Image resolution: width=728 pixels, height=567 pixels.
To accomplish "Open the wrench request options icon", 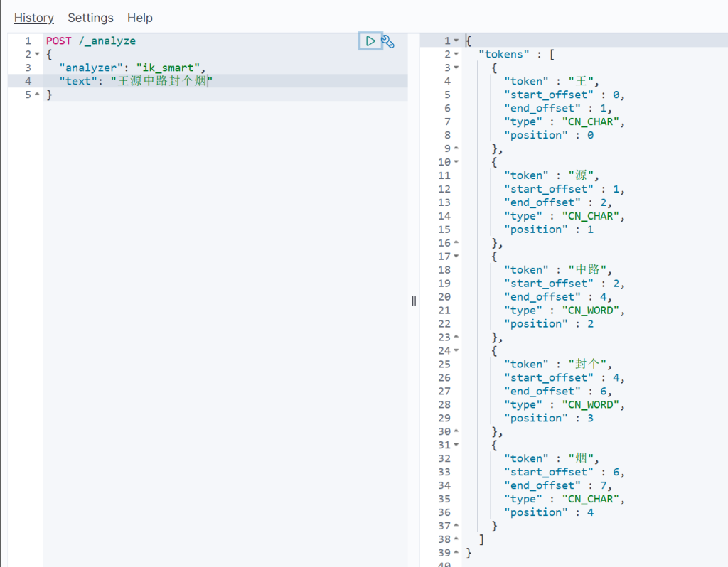I will point(387,41).
